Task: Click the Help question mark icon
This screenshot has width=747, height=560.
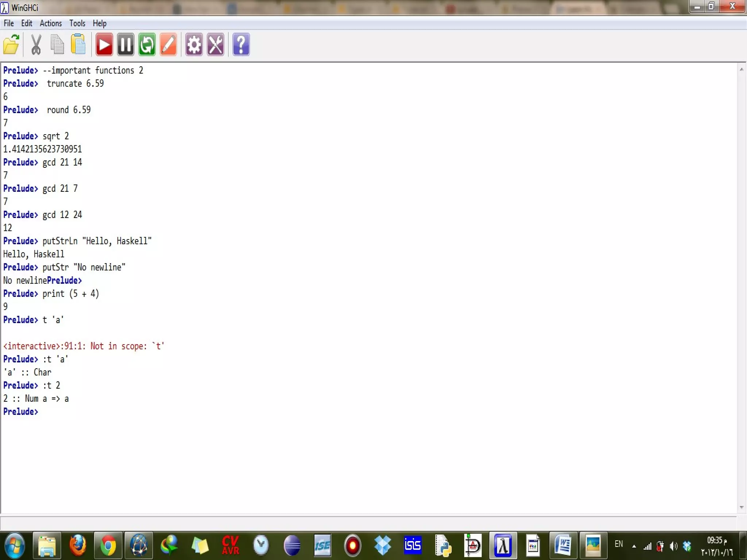Action: [241, 45]
